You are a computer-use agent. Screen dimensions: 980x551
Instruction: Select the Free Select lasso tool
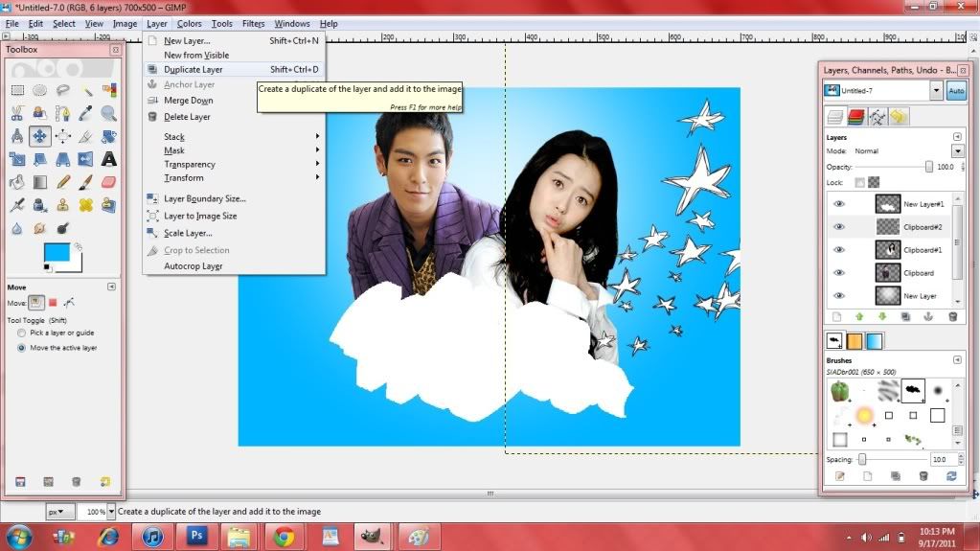[x=62, y=91]
